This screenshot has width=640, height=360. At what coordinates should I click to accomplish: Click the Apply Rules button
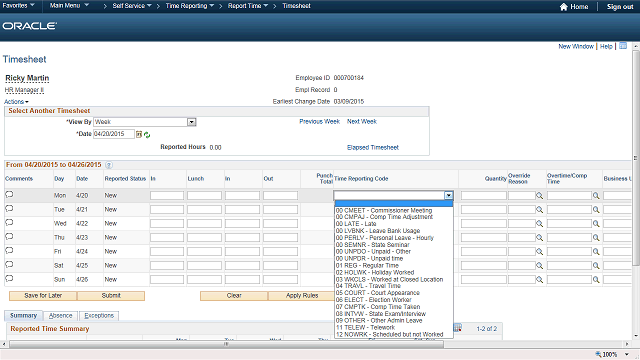click(x=302, y=296)
